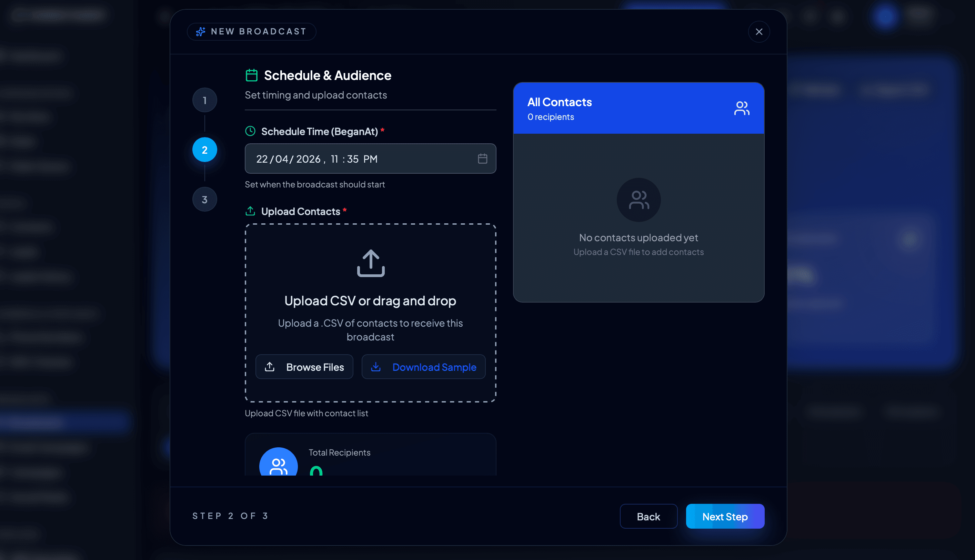The height and width of the screenshot is (560, 975).
Task: Click the '0 recipients' count text
Action: tap(551, 117)
